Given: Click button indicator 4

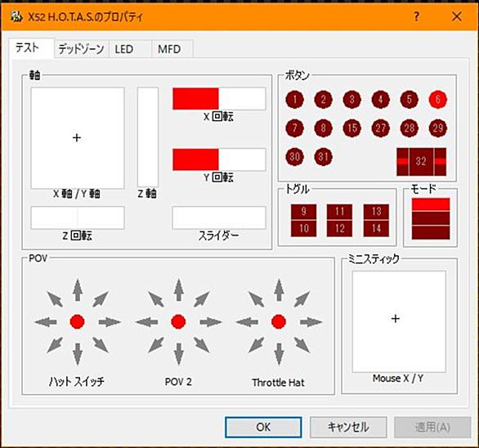Looking at the screenshot, I should tap(380, 99).
